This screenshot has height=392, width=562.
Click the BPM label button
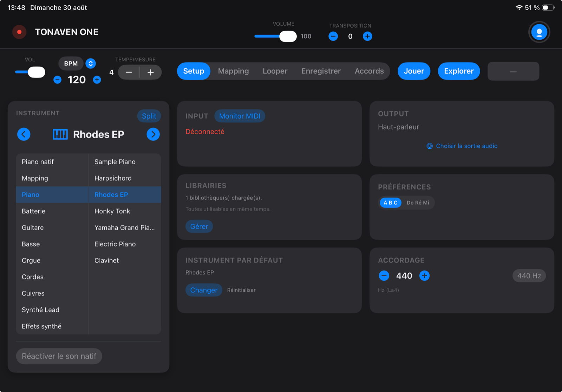pos(71,64)
